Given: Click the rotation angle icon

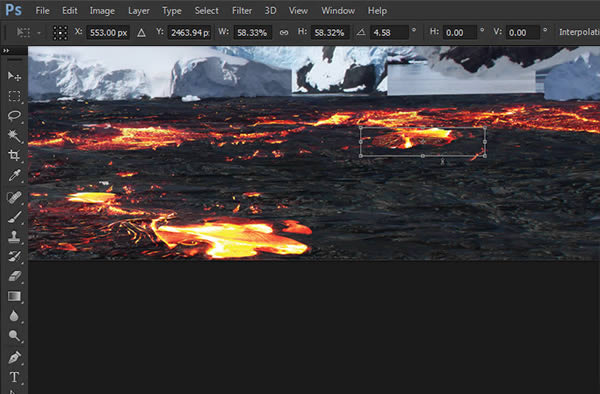Looking at the screenshot, I should pyautogui.click(x=361, y=33).
